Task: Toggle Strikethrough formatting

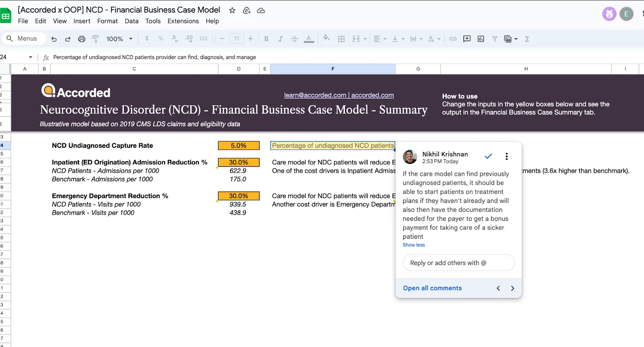Action: [294, 39]
